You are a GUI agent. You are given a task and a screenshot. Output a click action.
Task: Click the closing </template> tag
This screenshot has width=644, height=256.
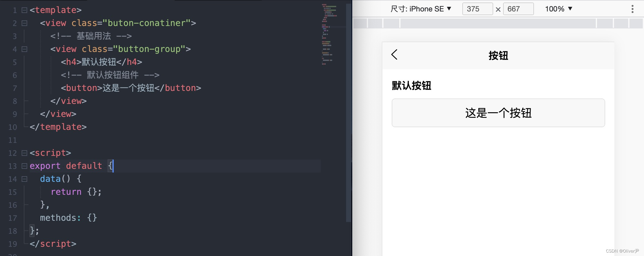tap(58, 127)
